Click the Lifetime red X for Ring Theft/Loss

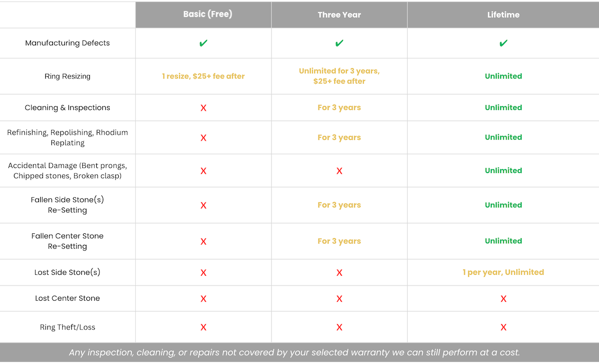click(503, 328)
